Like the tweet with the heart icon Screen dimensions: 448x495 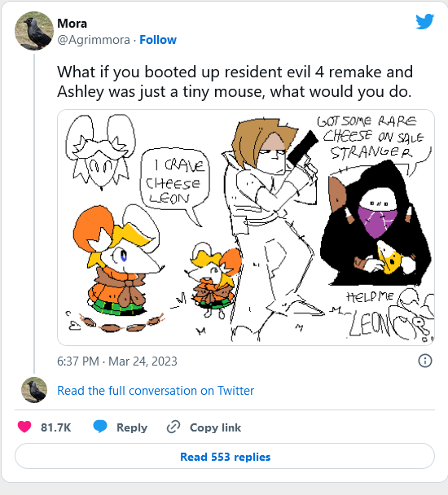point(24,427)
